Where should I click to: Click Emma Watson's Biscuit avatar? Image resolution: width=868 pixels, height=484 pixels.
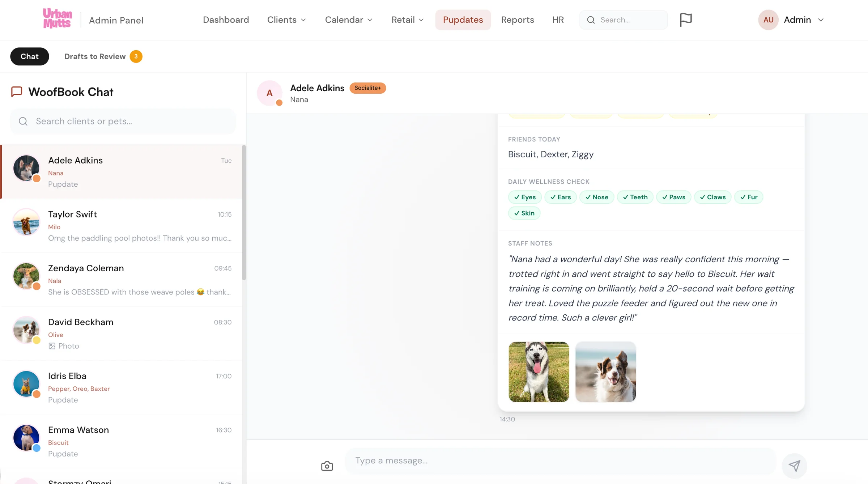26,437
